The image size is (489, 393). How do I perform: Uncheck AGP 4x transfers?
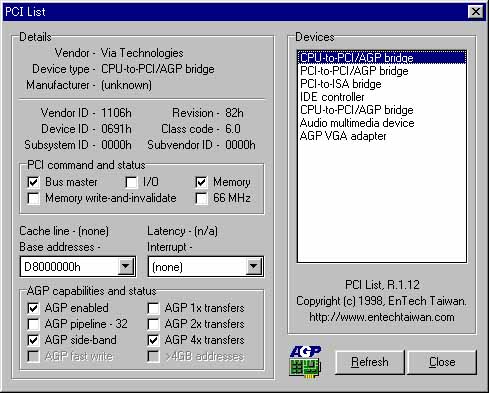pos(153,340)
